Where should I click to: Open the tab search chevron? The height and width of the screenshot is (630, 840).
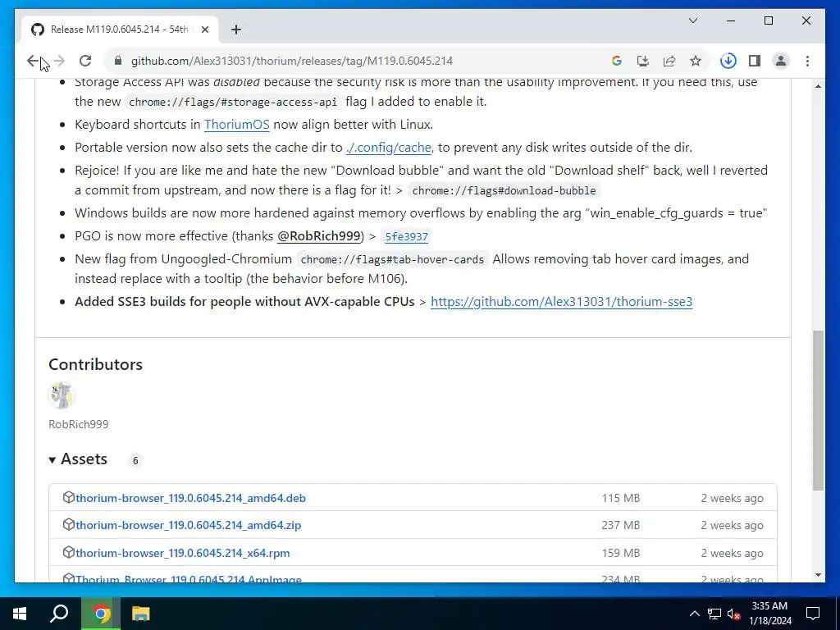click(x=692, y=21)
